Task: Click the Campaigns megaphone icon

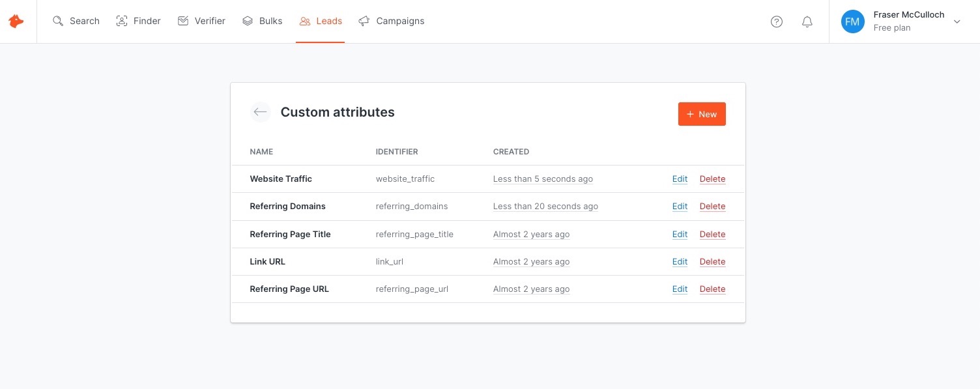Action: (364, 21)
